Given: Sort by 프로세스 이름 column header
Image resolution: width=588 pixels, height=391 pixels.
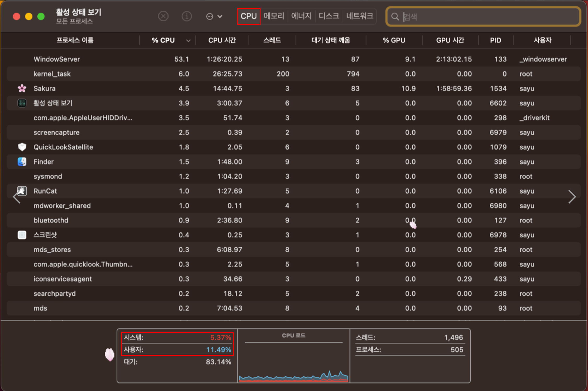Looking at the screenshot, I should coord(75,40).
